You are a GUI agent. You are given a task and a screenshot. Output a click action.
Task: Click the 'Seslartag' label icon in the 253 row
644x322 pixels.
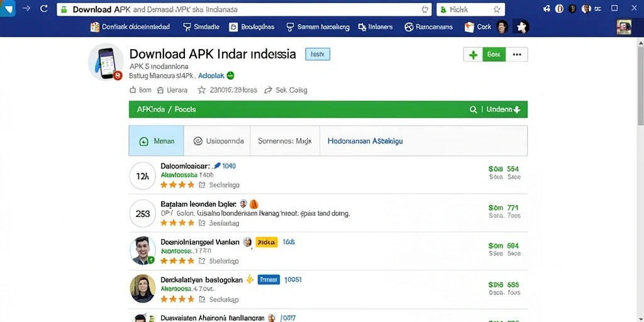[x=202, y=223]
